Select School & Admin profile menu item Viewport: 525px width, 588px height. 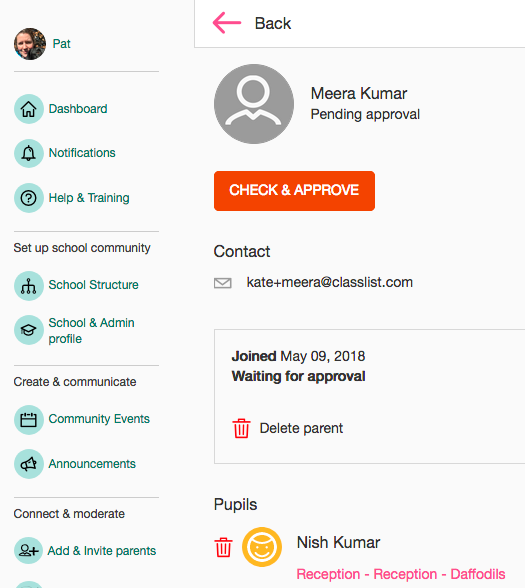point(91,330)
